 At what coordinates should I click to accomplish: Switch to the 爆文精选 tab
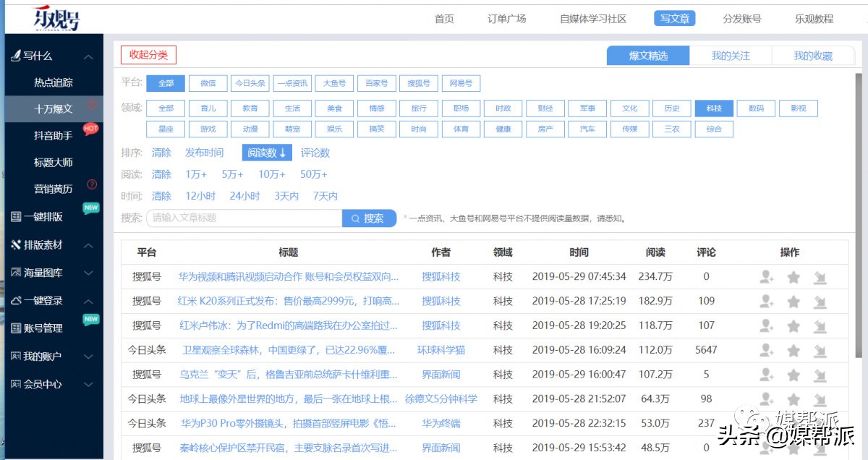coord(648,56)
